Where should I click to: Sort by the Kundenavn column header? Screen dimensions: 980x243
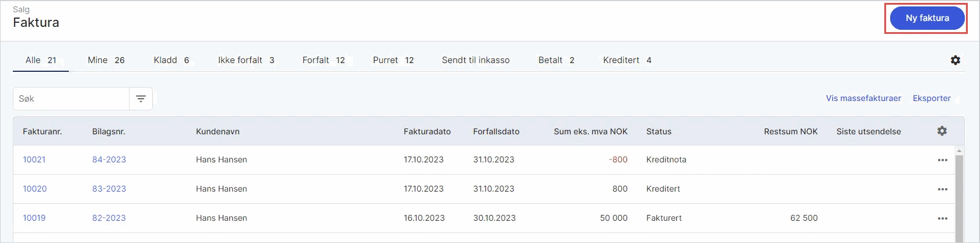tap(218, 131)
